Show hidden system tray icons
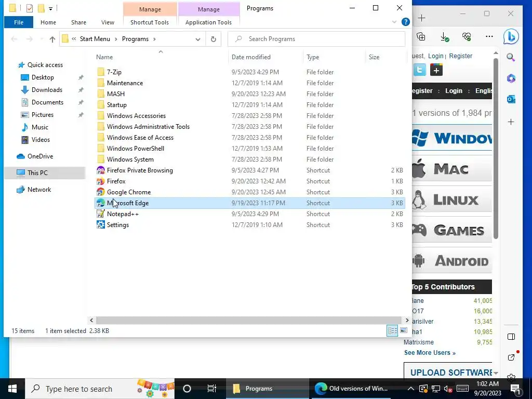The image size is (532, 399). pyautogui.click(x=410, y=389)
